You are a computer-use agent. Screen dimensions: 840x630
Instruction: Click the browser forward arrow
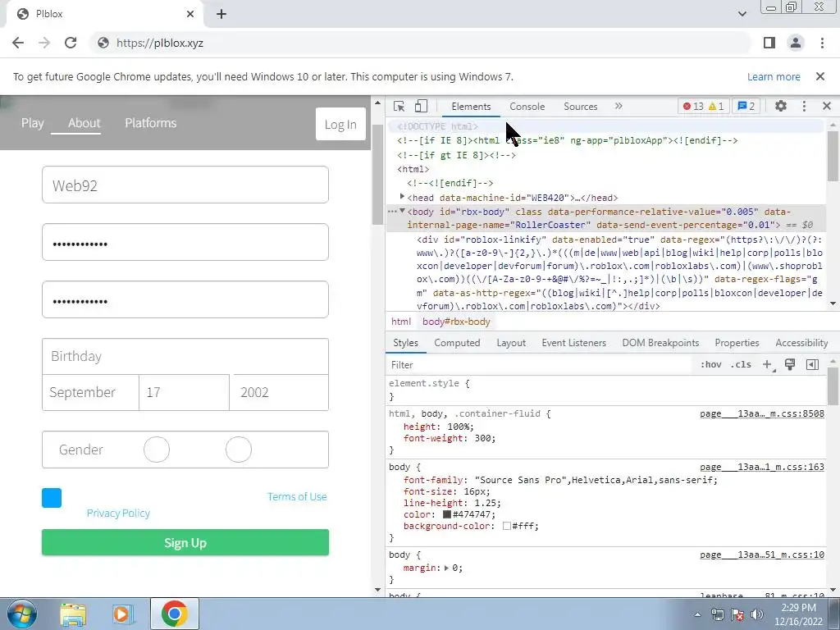pyautogui.click(x=44, y=43)
